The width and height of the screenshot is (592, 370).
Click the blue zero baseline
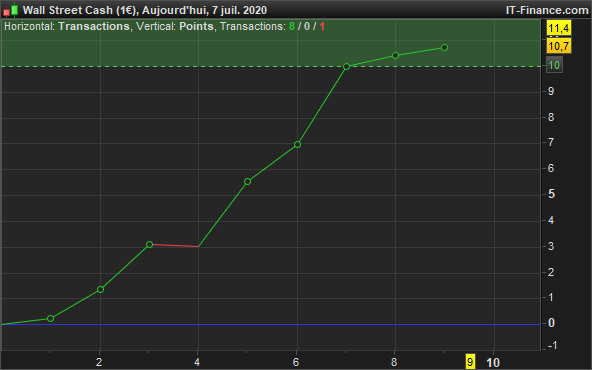[271, 324]
